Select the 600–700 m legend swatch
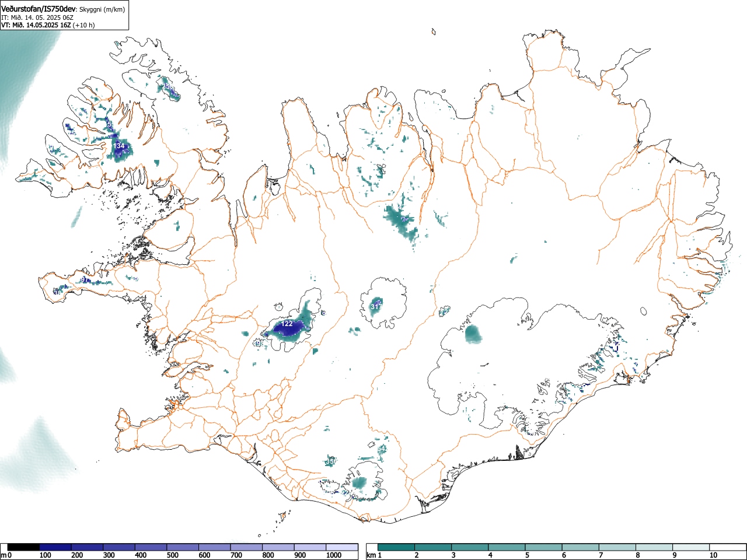 click(x=215, y=547)
